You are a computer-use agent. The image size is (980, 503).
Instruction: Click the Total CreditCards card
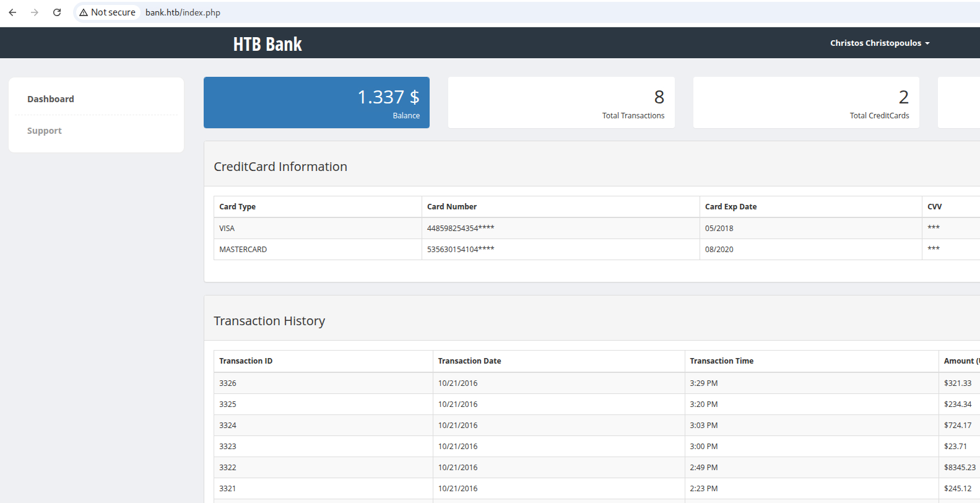click(805, 103)
